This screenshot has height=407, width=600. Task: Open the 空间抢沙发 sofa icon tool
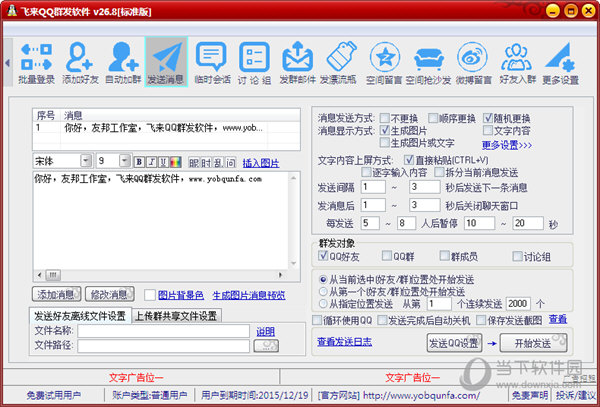coord(429,63)
